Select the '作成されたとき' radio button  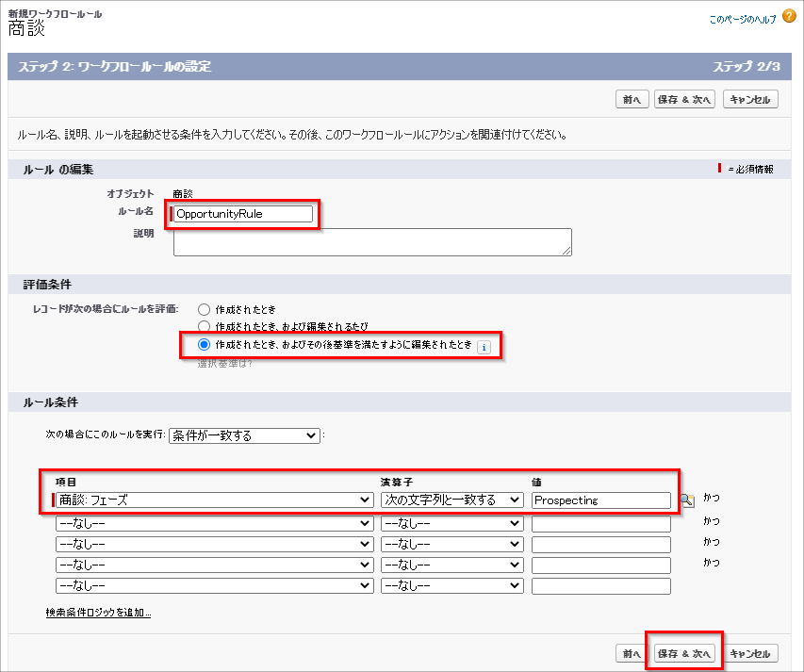click(204, 309)
